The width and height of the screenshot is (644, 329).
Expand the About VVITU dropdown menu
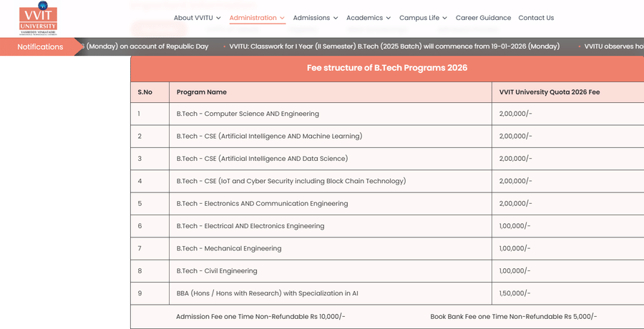point(197,18)
